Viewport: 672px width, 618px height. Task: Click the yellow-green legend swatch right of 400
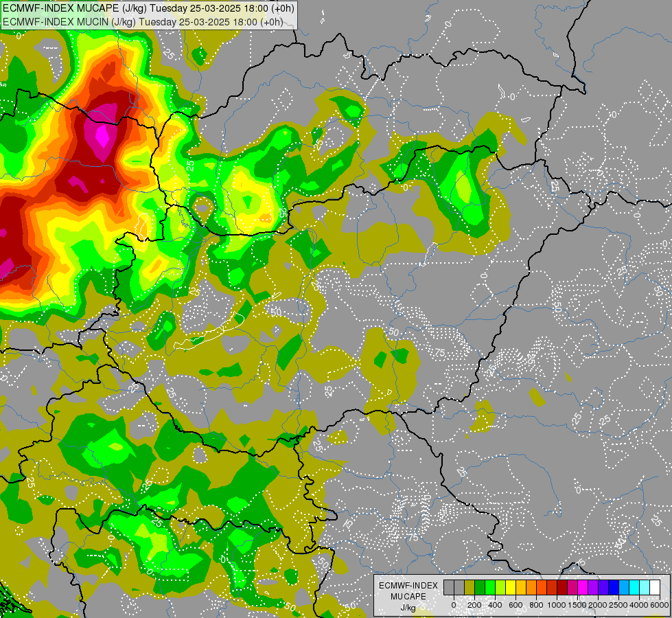click(500, 587)
